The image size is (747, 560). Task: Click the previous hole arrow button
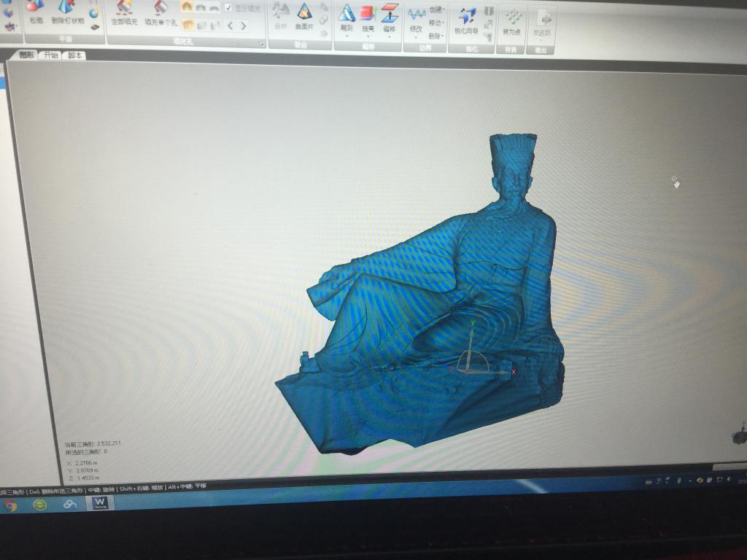pyautogui.click(x=231, y=26)
